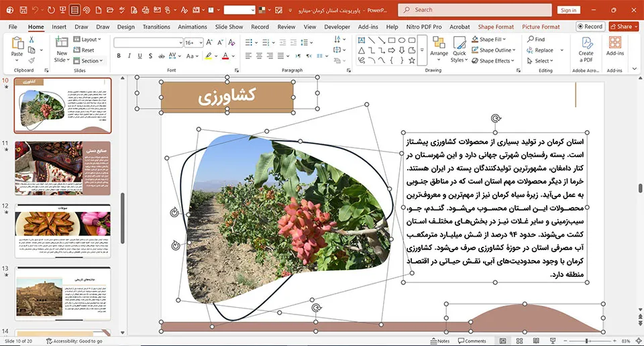Toggle Bold formatting
The width and height of the screenshot is (644, 346).
(x=119, y=56)
